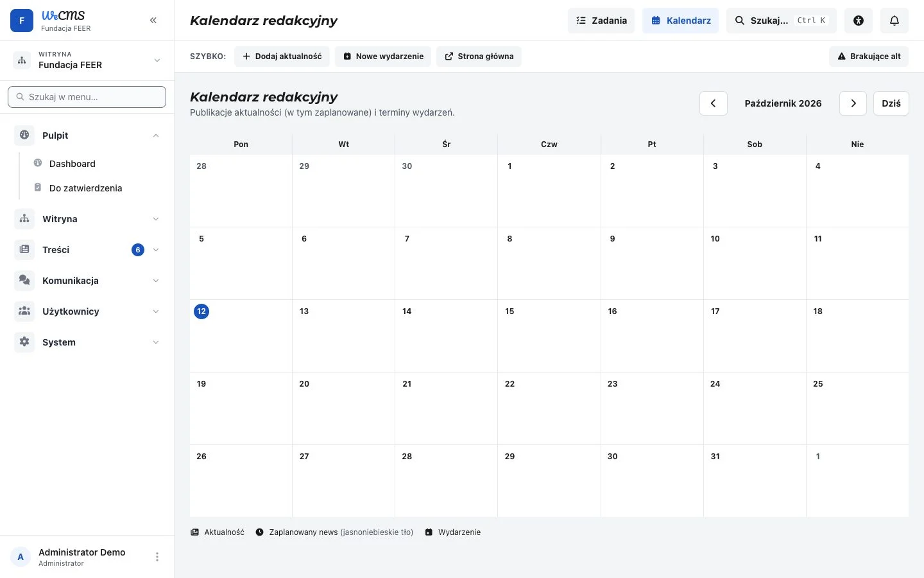The image size is (924, 578).
Task: Open the user menu three-dots icon
Action: click(157, 557)
